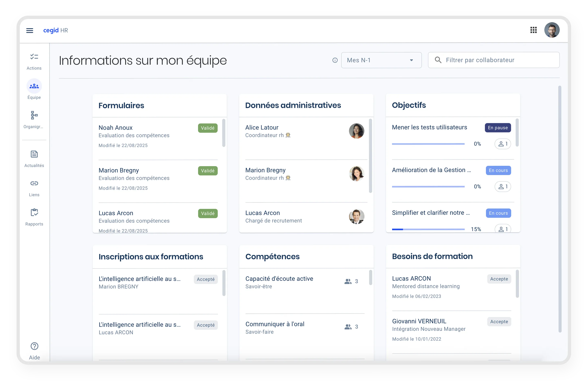
Task: Go to Organigramme in sidebar
Action: (x=34, y=116)
